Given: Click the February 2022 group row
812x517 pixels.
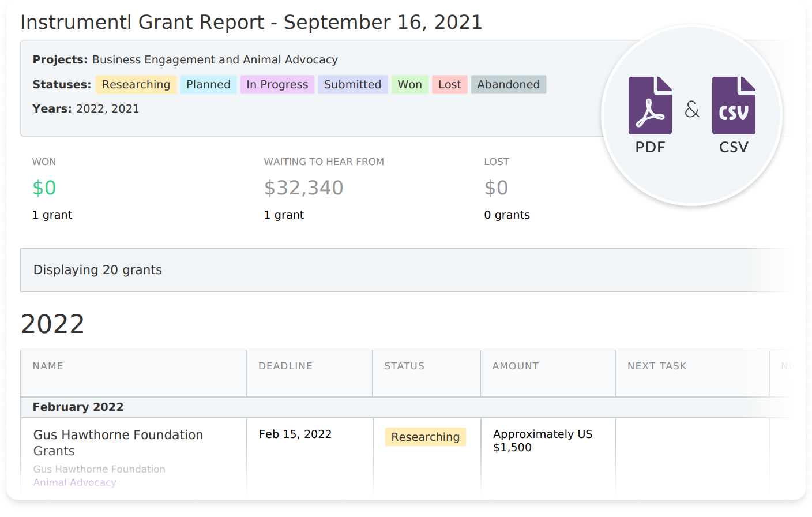Looking at the screenshot, I should 78,407.
